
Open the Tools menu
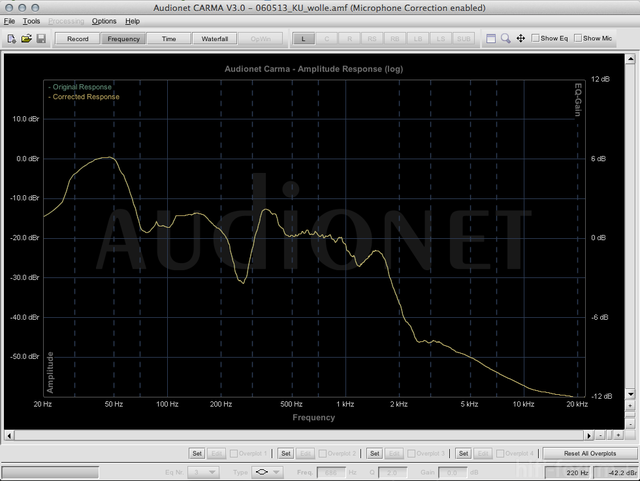[x=32, y=21]
